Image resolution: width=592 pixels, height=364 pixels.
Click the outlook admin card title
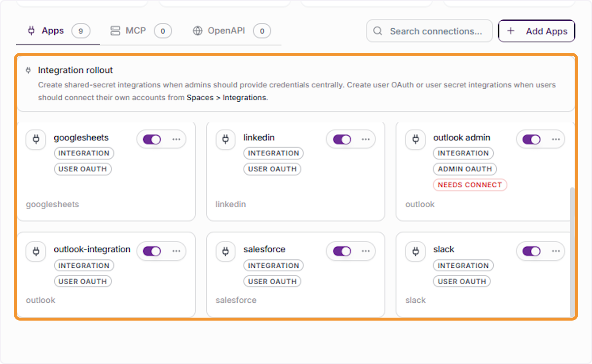click(462, 138)
